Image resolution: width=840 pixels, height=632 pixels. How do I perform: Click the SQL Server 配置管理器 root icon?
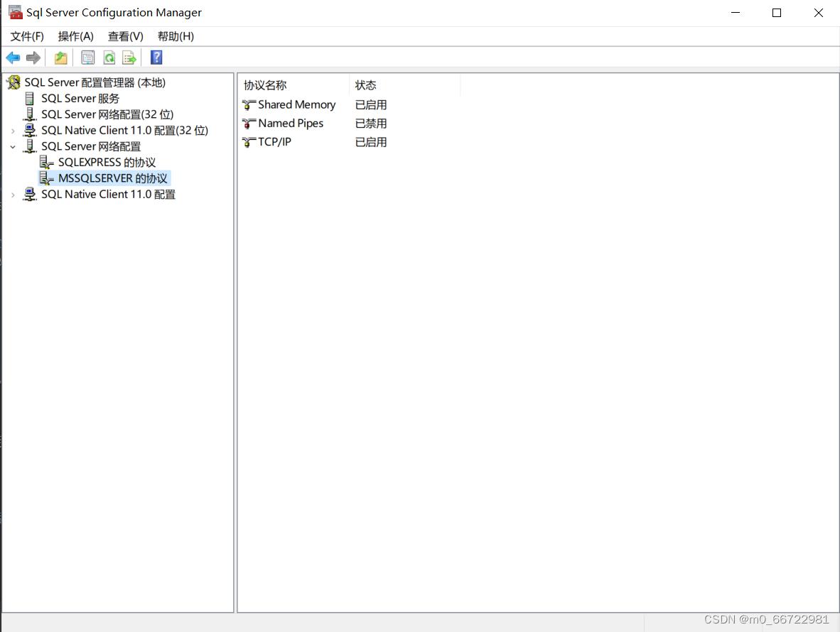[13, 82]
